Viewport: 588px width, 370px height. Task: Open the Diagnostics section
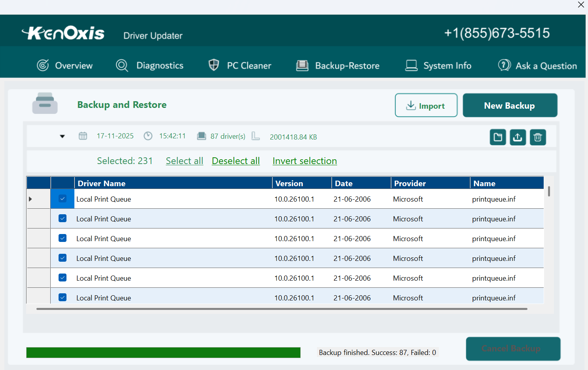(x=150, y=65)
